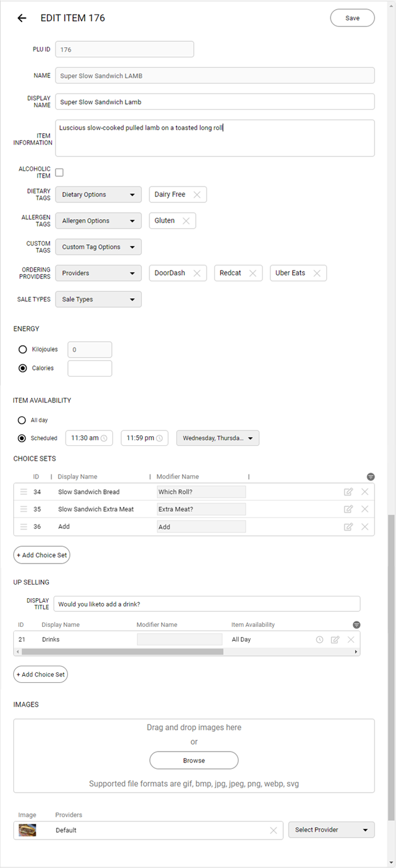The image size is (396, 868).
Task: Open the Select Provider dropdown
Action: (331, 829)
